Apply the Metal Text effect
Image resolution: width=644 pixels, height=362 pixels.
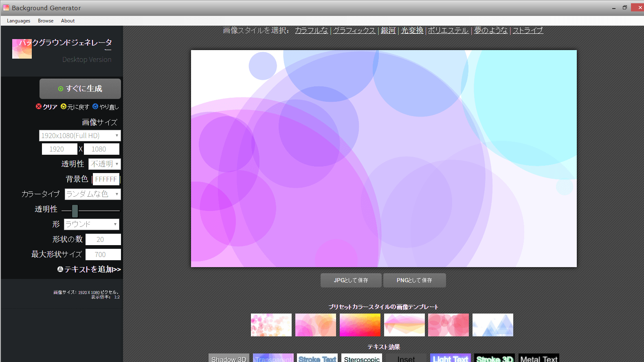click(x=539, y=358)
